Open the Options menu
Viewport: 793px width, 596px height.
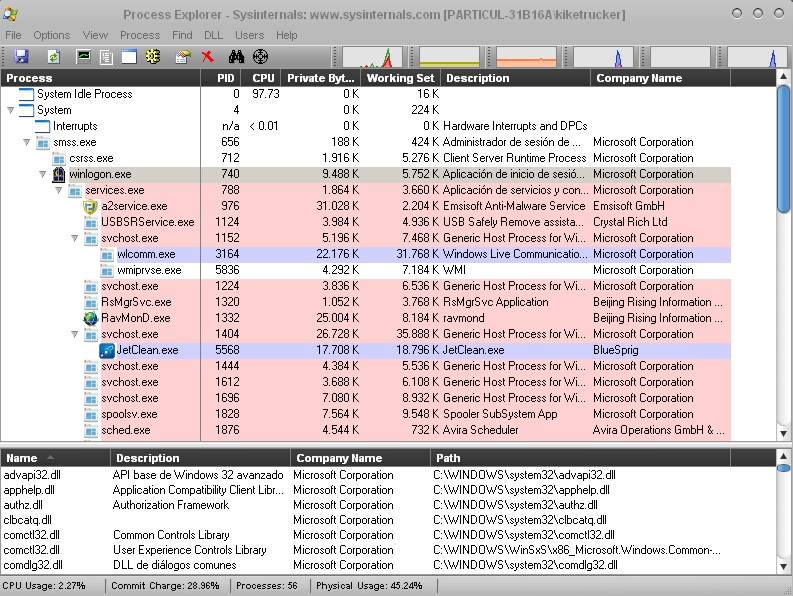(x=52, y=35)
